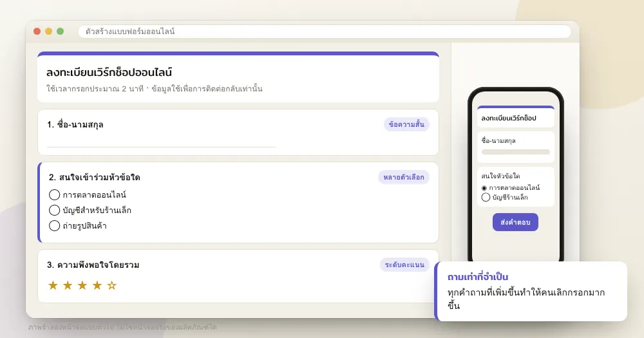The height and width of the screenshot is (338, 644).
Task: Click the fifth empty rating star
Action: point(111,285)
